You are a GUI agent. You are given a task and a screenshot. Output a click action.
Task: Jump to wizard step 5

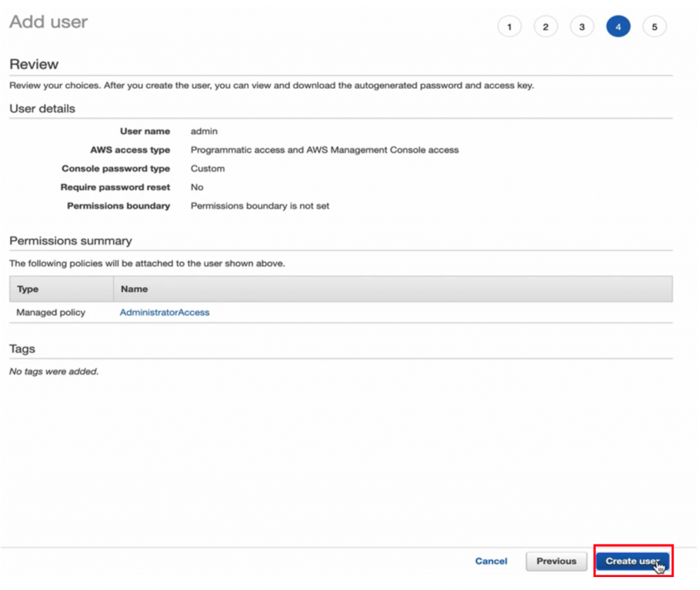point(654,27)
